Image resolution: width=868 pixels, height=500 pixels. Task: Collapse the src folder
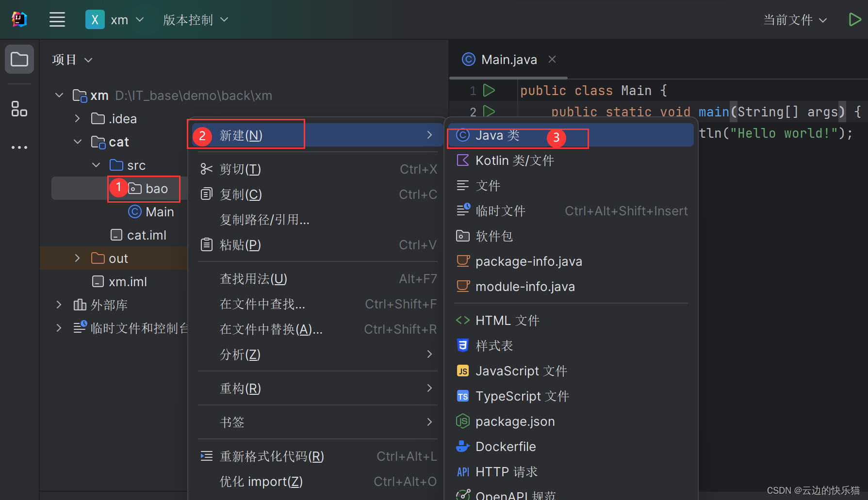[96, 165]
